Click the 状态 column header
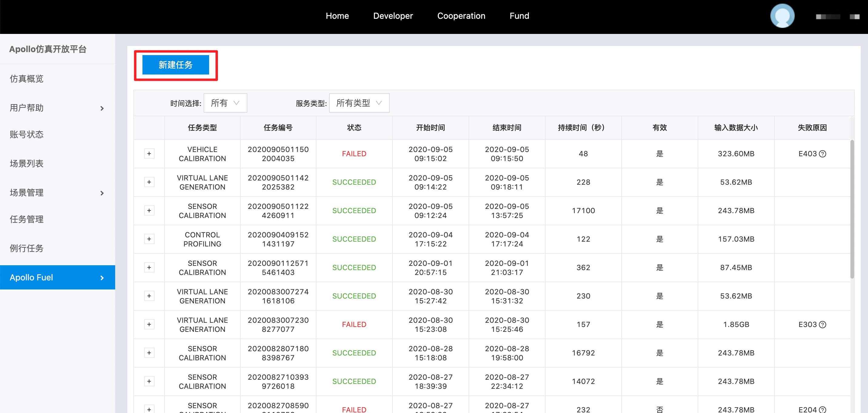Screen dimensions: 868x413 click(x=354, y=127)
